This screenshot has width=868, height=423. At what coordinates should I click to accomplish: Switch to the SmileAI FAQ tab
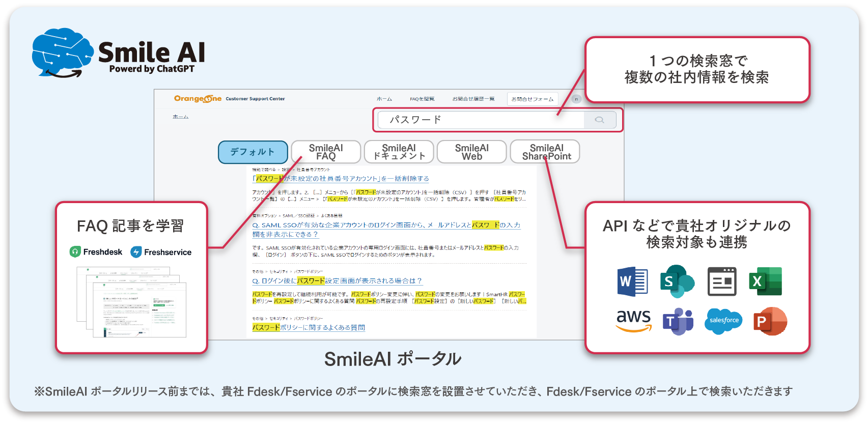click(x=326, y=152)
